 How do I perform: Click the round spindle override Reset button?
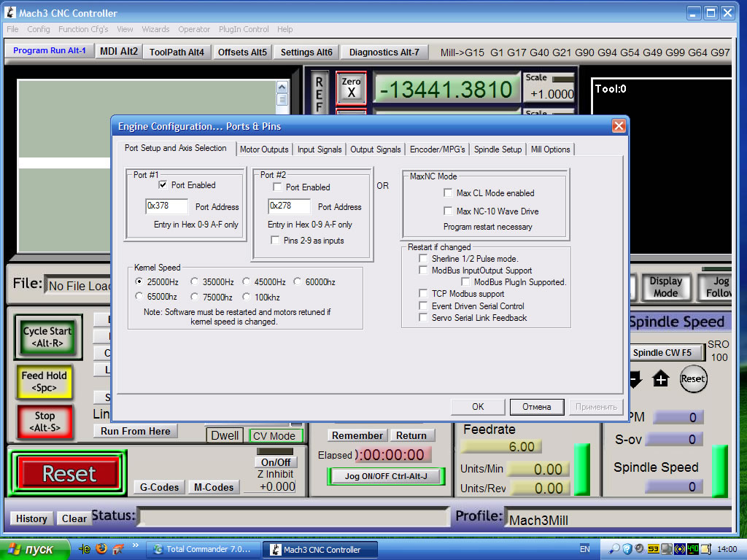(693, 379)
